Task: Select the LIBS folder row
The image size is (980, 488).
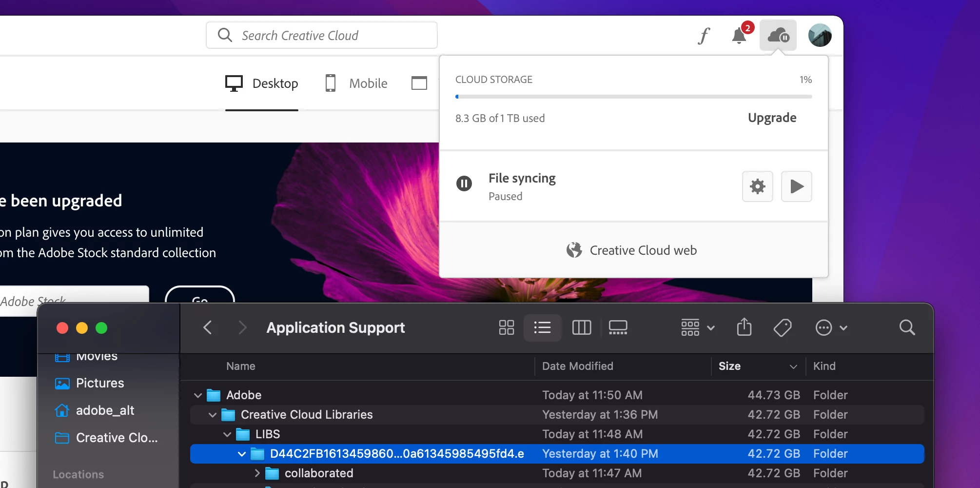Action: point(557,434)
